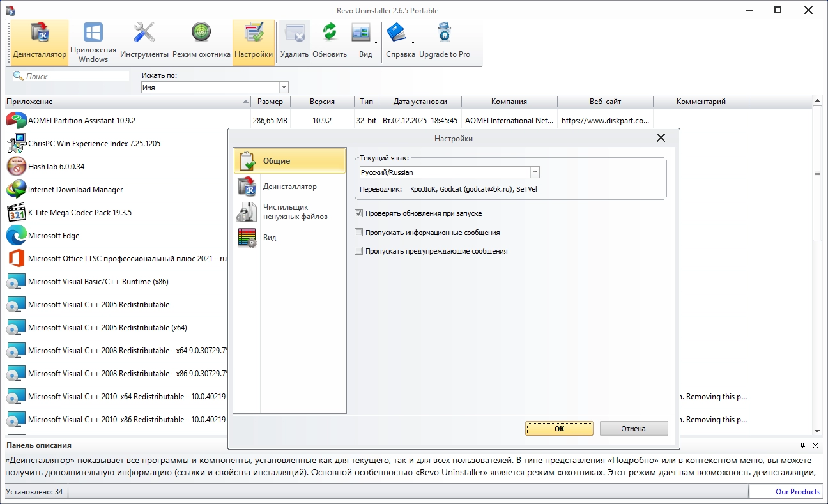
Task: Open the Текущий язык language dropdown
Action: 450,172
